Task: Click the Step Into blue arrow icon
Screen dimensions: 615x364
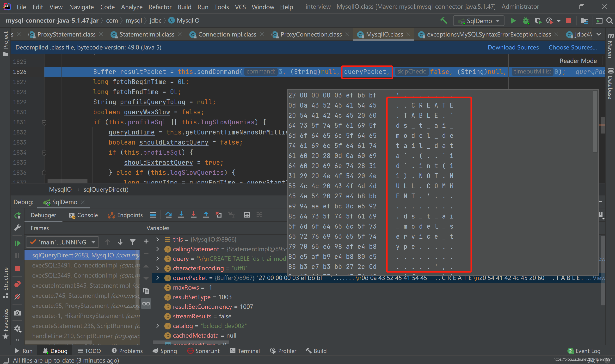Action: (x=181, y=215)
